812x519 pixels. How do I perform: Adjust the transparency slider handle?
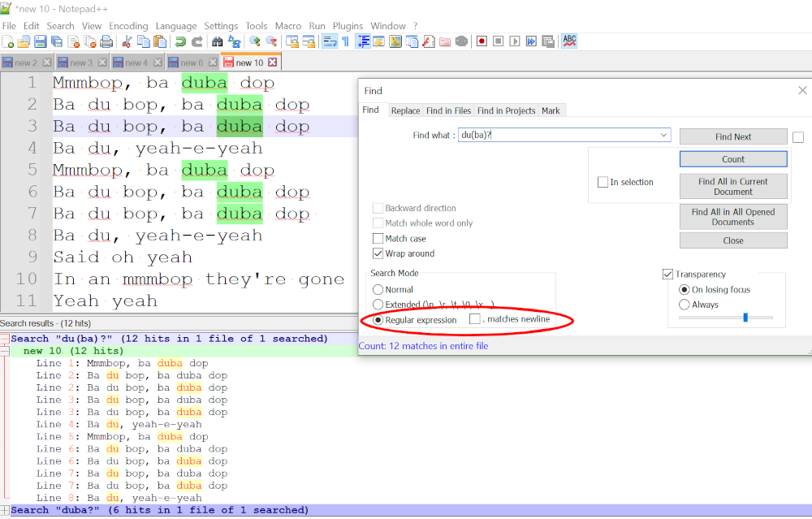point(745,318)
